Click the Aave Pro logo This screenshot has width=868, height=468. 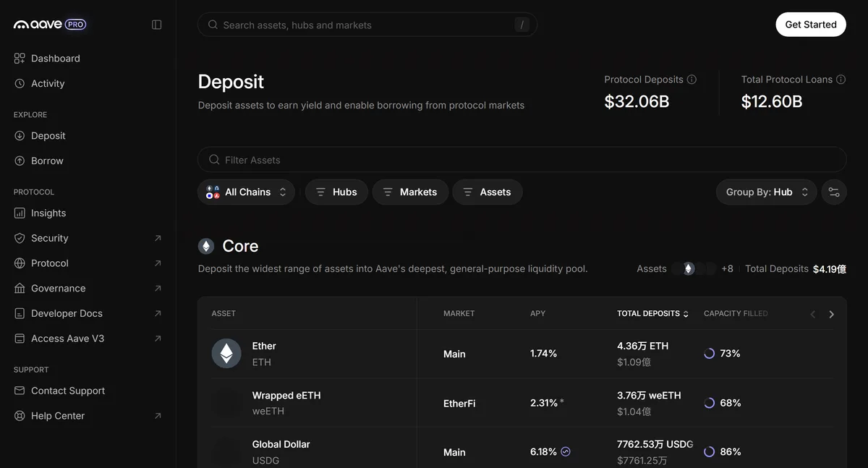click(50, 25)
